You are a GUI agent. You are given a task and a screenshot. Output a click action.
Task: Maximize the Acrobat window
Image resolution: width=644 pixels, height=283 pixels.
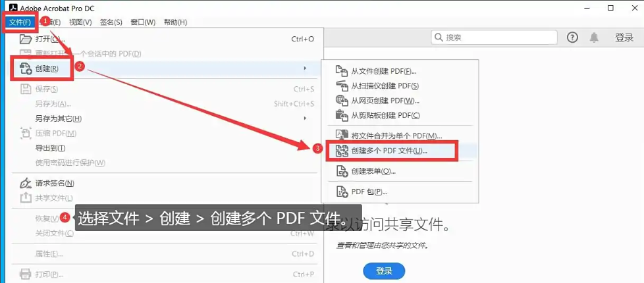tap(610, 8)
